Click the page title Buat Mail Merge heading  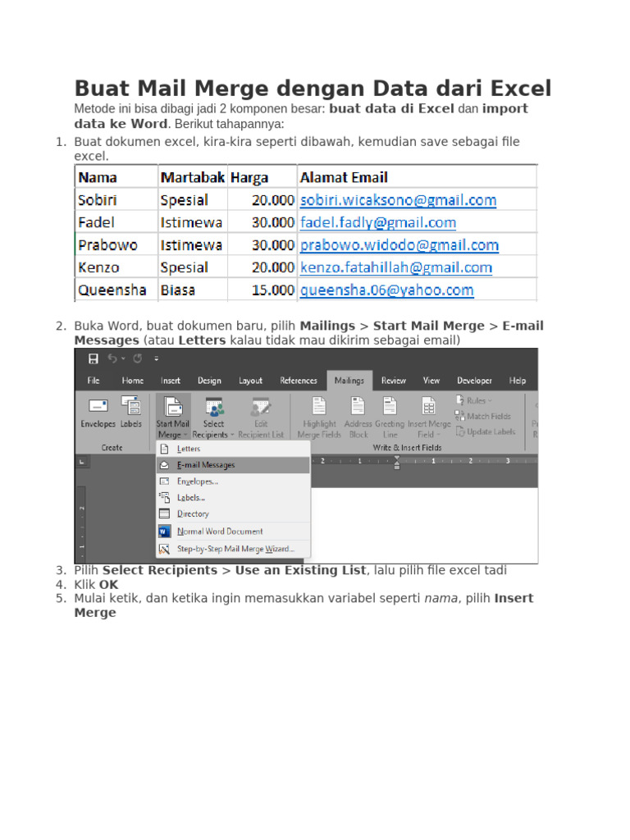313,89
